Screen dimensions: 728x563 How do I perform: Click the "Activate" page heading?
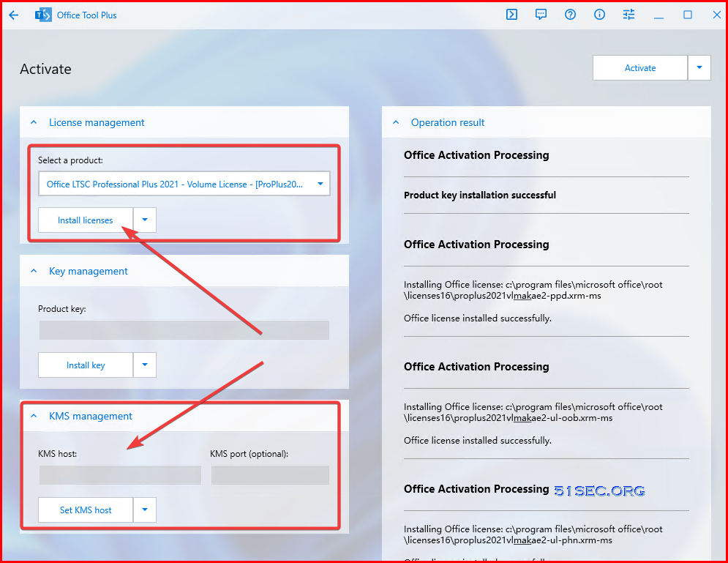[x=45, y=69]
